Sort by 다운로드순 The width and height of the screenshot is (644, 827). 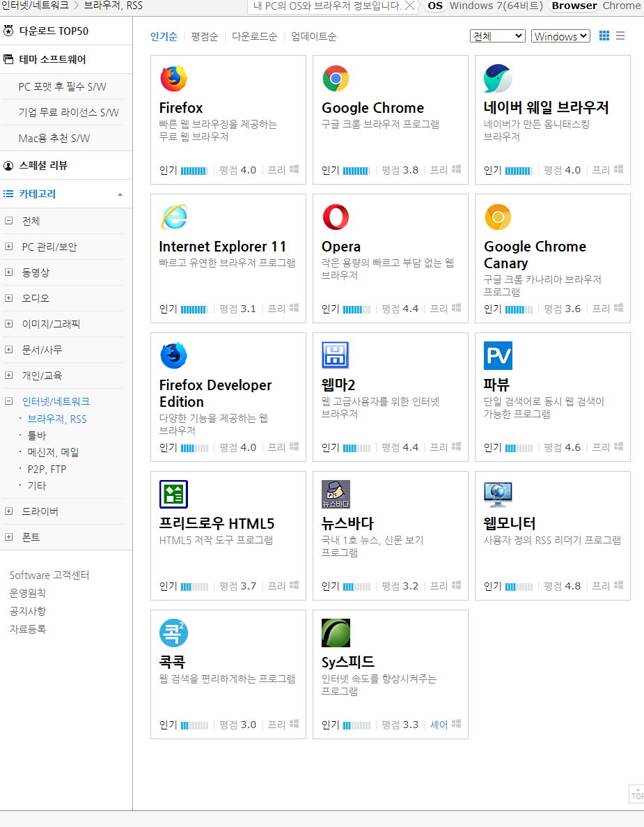point(255,36)
